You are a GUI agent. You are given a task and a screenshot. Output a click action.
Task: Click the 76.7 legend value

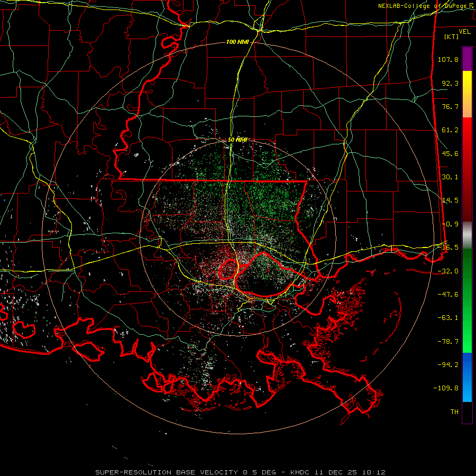click(x=450, y=106)
